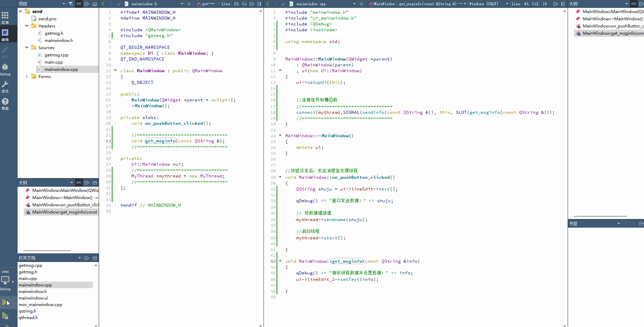Go forward in mainwindow.h editor

point(110,4)
